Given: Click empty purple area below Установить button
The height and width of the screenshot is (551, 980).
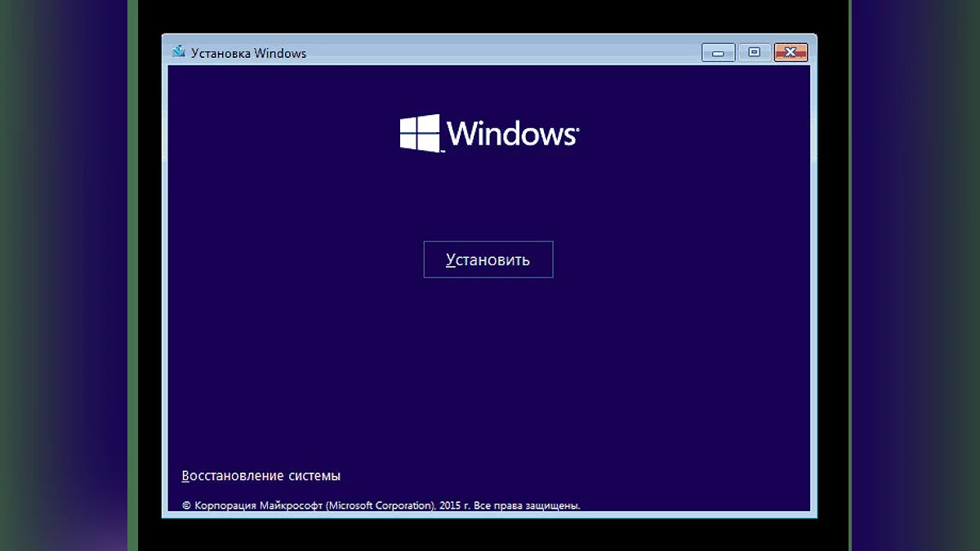Looking at the screenshot, I should click(x=488, y=367).
